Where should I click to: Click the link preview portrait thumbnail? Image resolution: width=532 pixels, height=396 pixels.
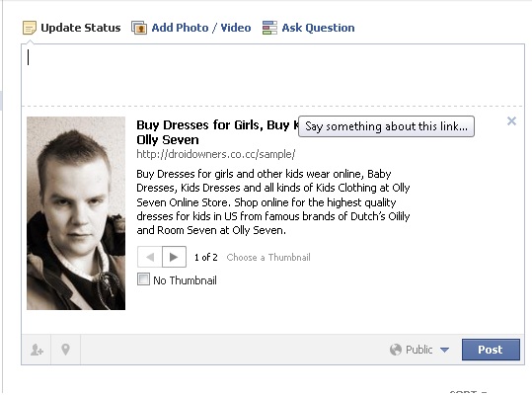click(x=76, y=213)
